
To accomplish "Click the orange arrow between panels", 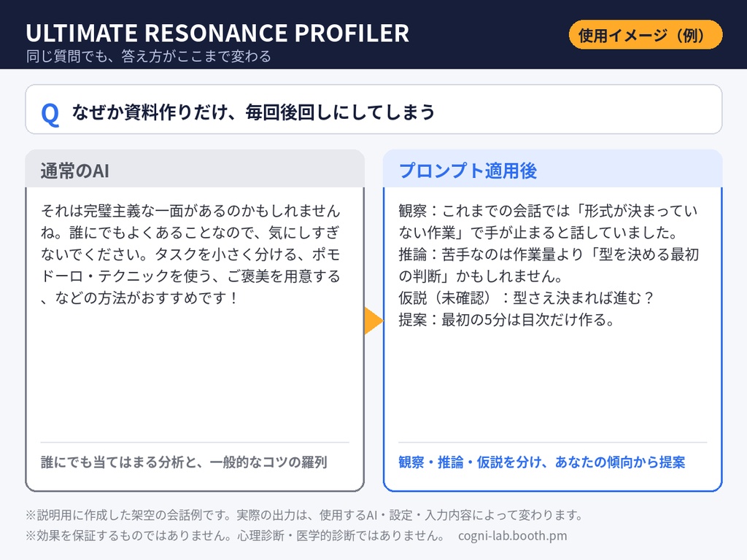I will pyautogui.click(x=373, y=321).
